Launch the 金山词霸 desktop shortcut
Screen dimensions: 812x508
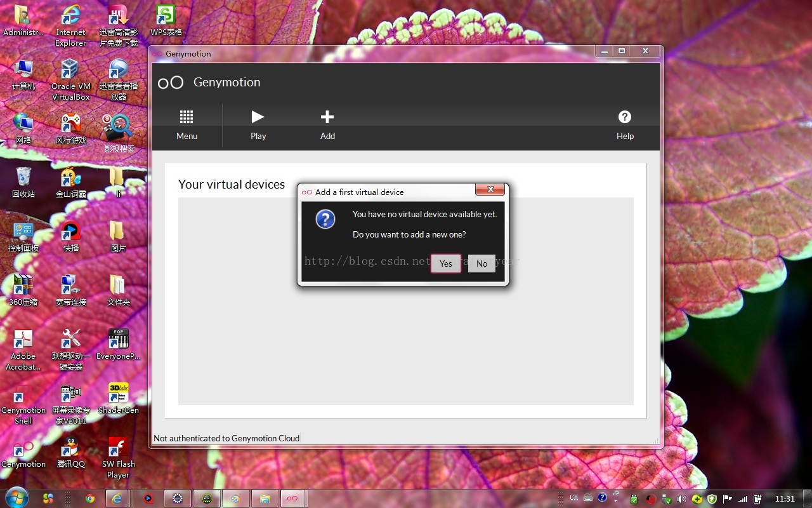pos(70,183)
